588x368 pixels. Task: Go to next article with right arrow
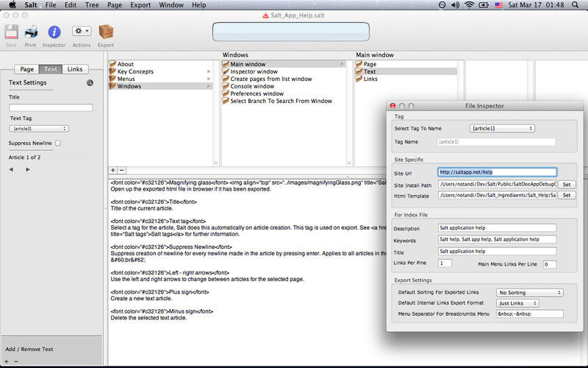pyautogui.click(x=28, y=169)
